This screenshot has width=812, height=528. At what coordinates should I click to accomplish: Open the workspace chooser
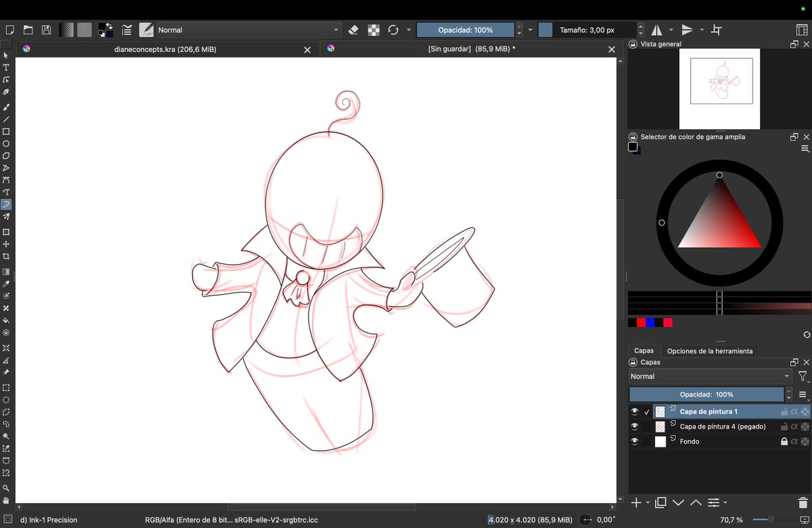802,30
